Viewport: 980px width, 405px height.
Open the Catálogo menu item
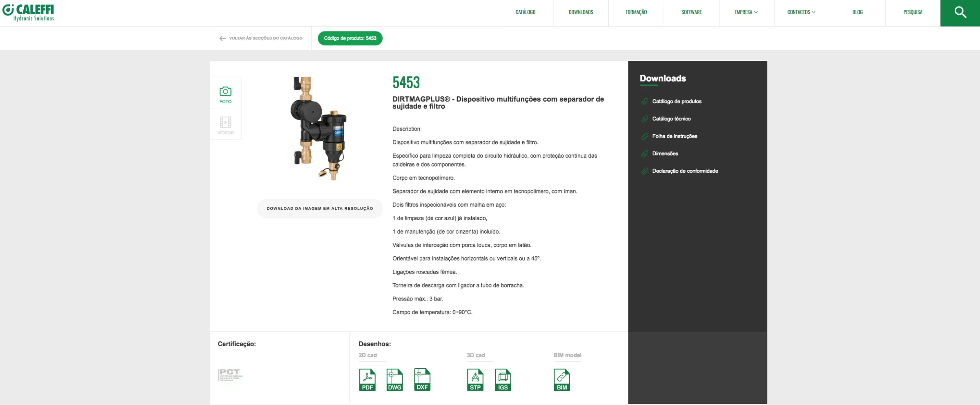click(x=525, y=12)
